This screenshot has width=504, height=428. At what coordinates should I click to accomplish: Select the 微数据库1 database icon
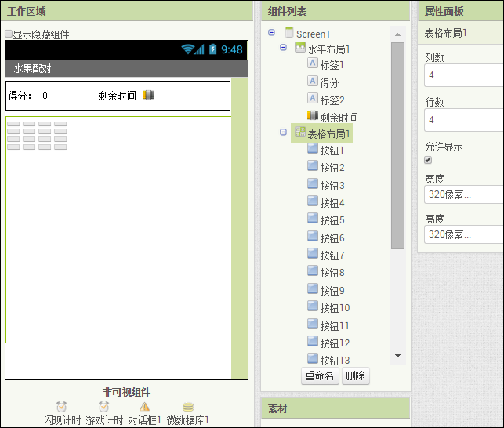[188, 407]
